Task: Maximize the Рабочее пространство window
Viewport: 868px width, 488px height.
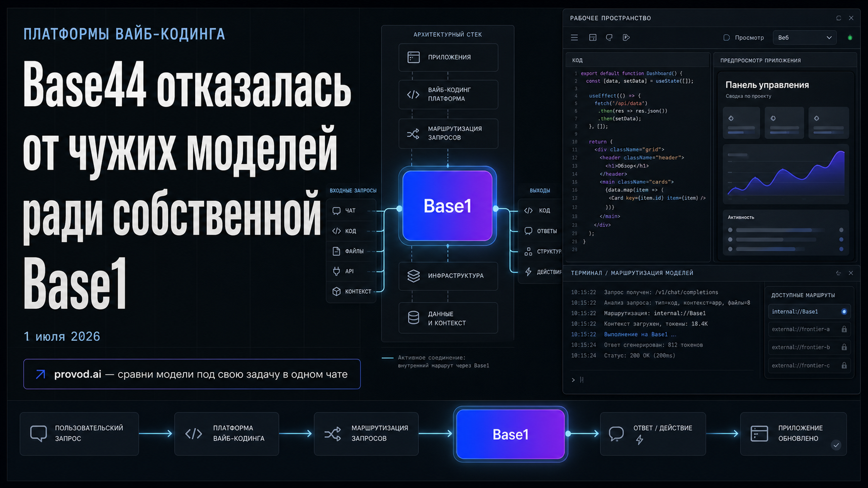Action: click(839, 18)
